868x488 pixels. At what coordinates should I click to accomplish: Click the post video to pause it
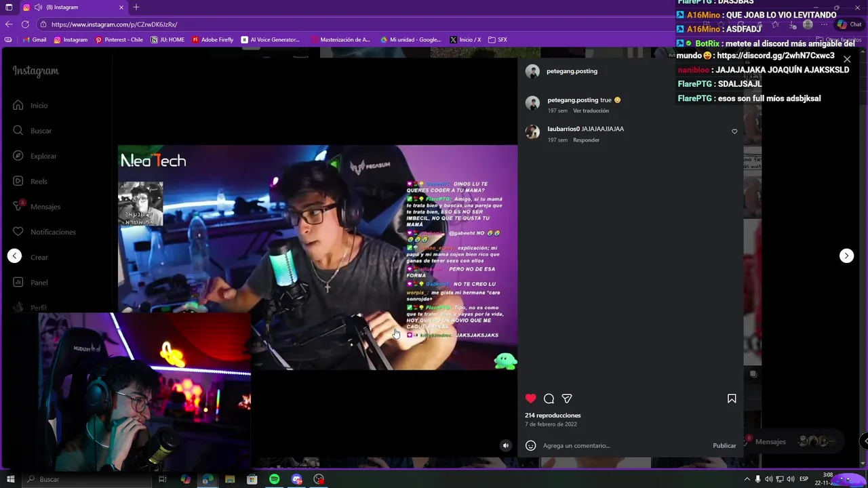click(x=317, y=258)
